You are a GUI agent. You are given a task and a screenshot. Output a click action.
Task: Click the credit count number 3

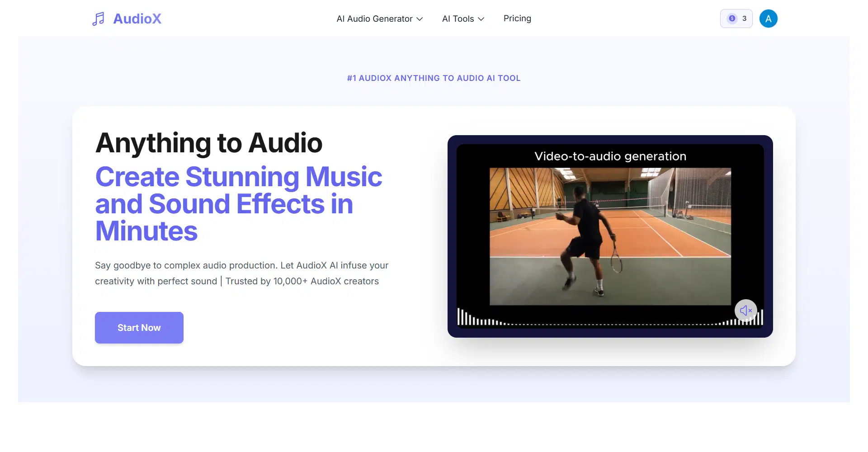point(744,19)
